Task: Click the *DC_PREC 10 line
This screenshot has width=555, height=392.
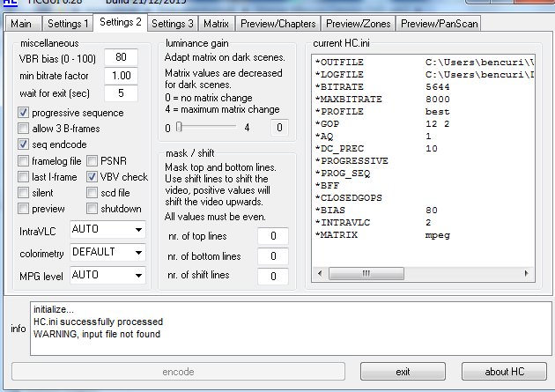Action: click(376, 149)
